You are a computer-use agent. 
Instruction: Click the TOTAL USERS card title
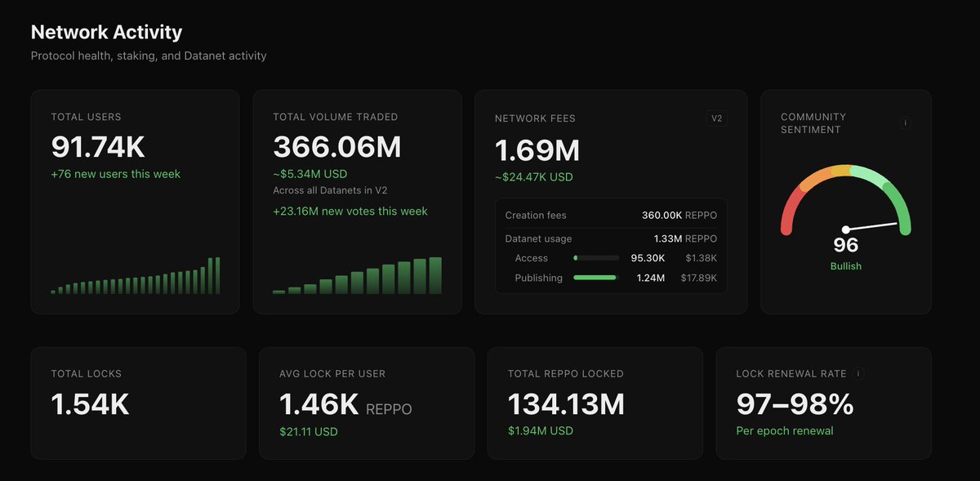[86, 118]
